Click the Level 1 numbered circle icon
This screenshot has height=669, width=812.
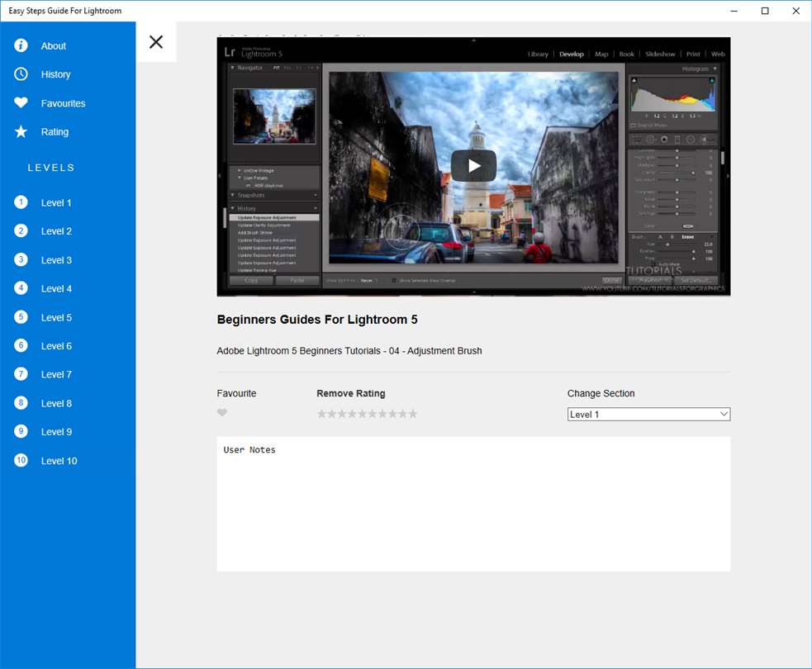click(x=21, y=202)
